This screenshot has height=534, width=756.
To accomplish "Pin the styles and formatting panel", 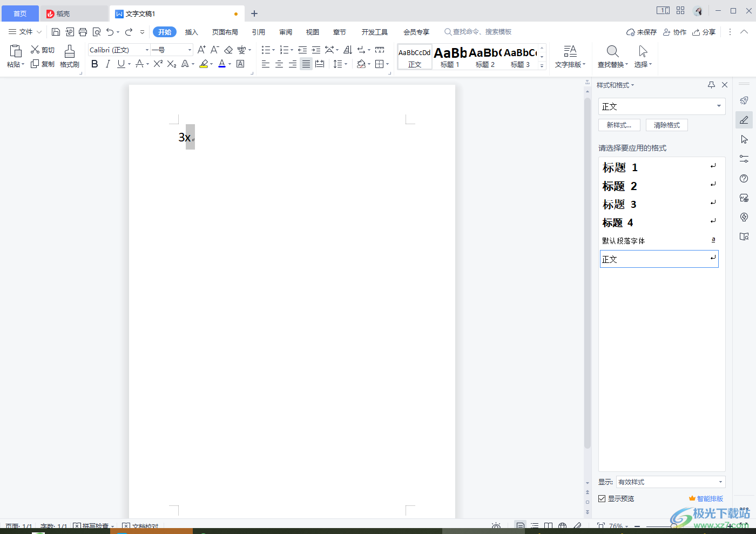I will [711, 85].
